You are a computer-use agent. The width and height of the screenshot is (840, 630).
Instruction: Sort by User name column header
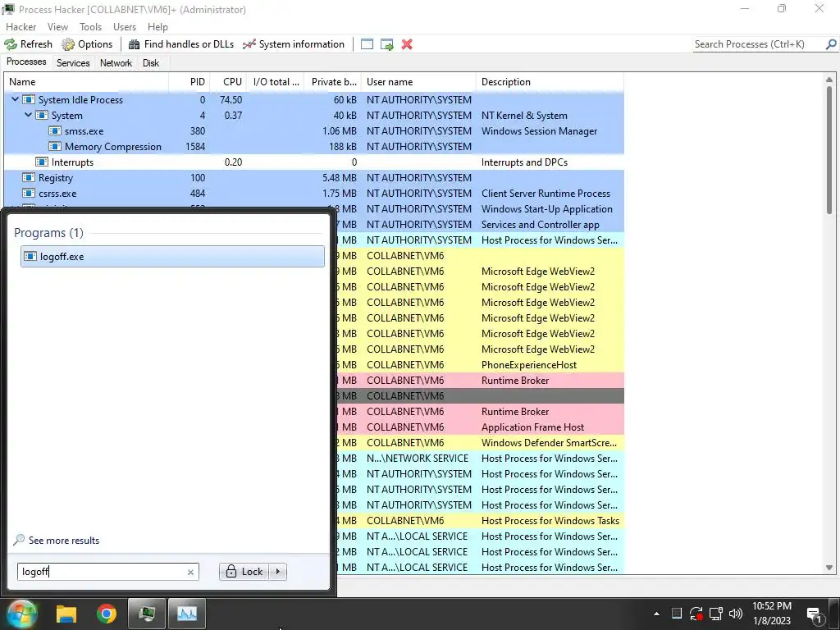coord(418,82)
